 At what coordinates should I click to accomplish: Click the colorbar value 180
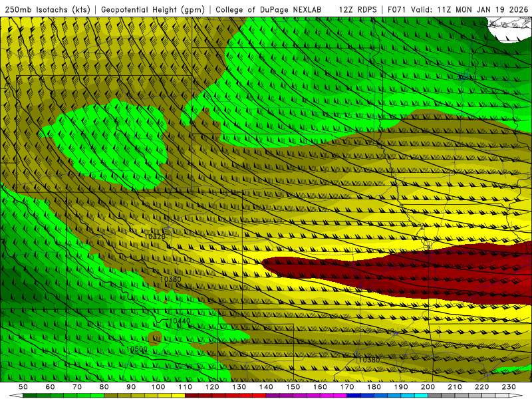[374, 387]
